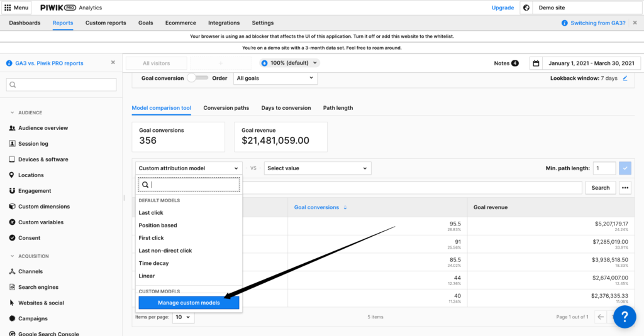Open the apps grid Menu icon

8,8
